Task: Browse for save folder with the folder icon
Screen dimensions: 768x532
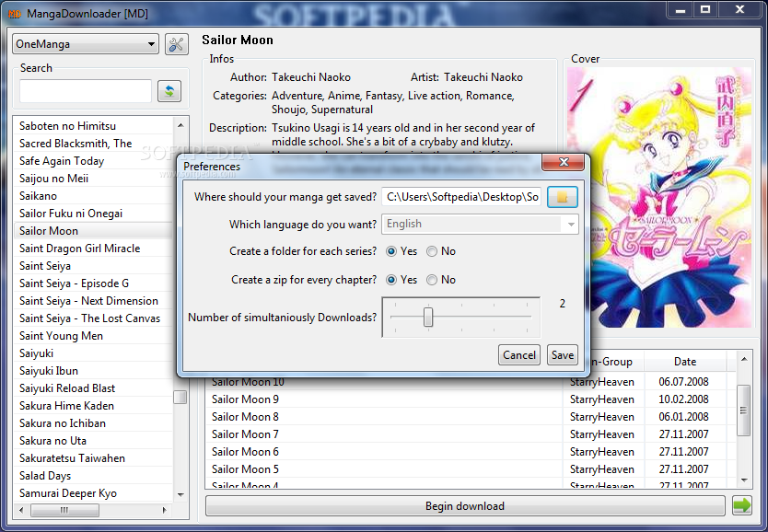Action: tap(563, 197)
